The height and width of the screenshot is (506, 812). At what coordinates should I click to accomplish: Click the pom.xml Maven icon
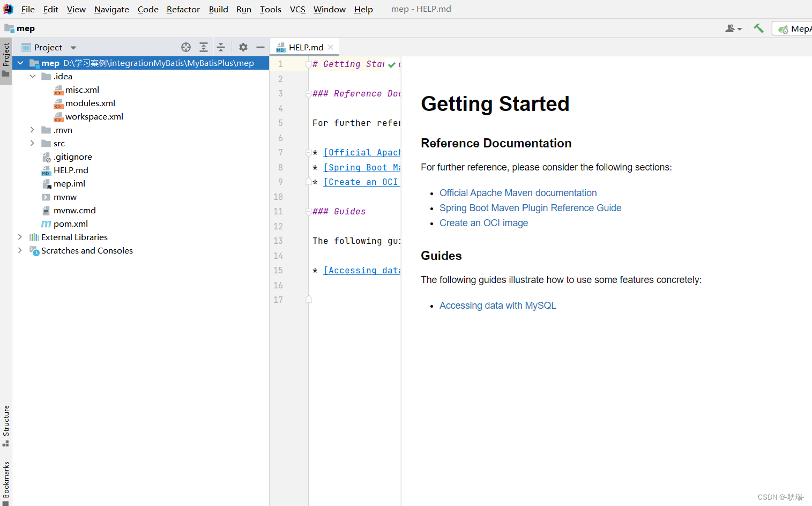(x=46, y=224)
